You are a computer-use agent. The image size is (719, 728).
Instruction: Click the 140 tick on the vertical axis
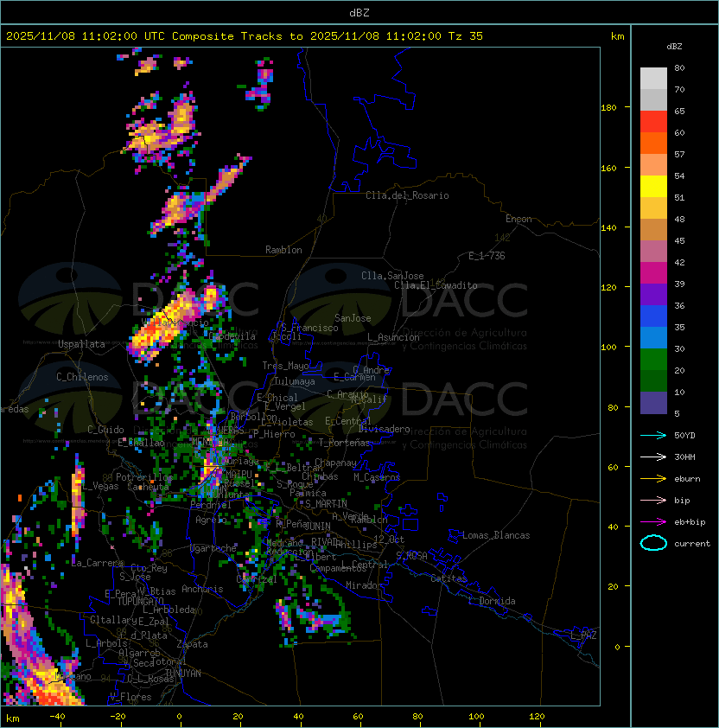coord(608,228)
